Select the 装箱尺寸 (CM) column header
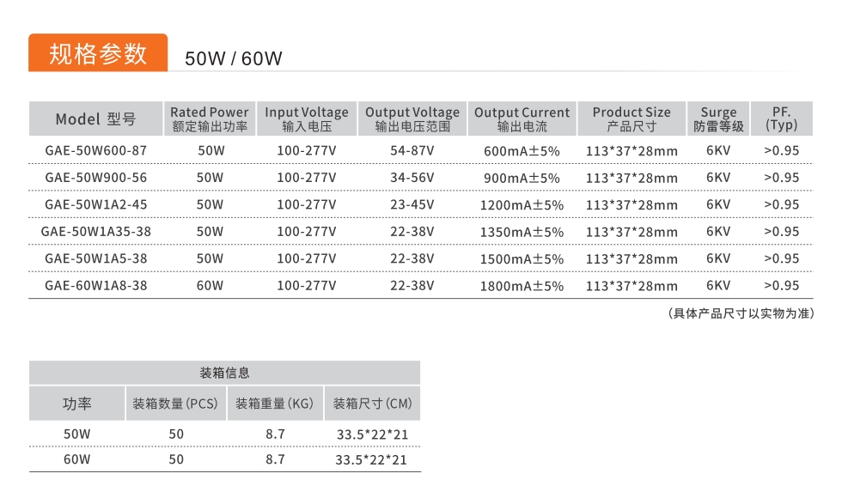Image resolution: width=842 pixels, height=504 pixels. point(372,404)
